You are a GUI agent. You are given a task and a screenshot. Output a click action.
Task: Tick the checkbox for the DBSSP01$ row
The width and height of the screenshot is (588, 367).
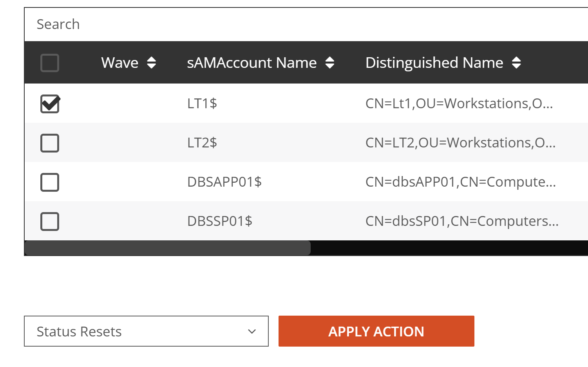tap(50, 222)
